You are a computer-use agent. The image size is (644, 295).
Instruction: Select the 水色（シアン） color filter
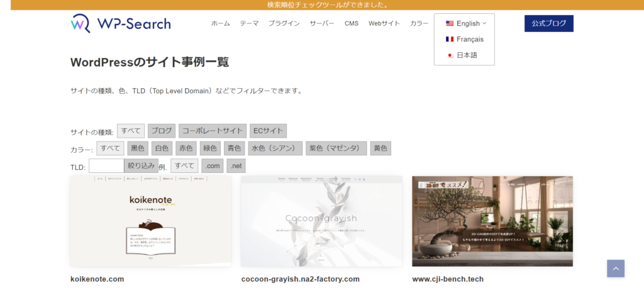click(x=274, y=148)
